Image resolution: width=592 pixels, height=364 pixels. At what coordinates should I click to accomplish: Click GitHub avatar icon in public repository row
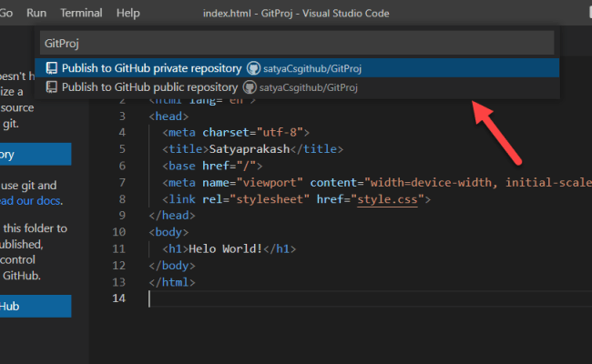pyautogui.click(x=250, y=87)
